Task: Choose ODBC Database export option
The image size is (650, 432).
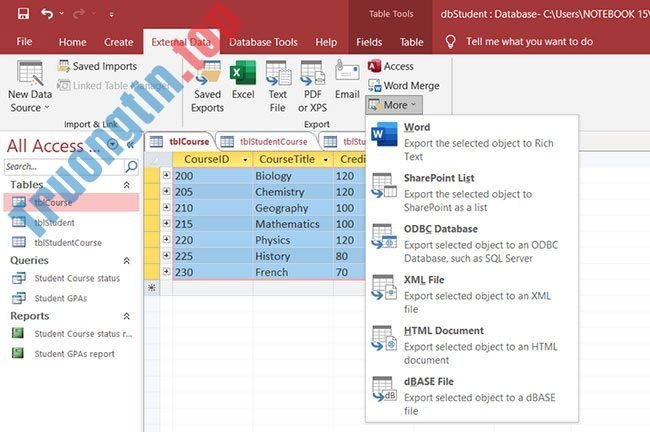Action: [472, 243]
